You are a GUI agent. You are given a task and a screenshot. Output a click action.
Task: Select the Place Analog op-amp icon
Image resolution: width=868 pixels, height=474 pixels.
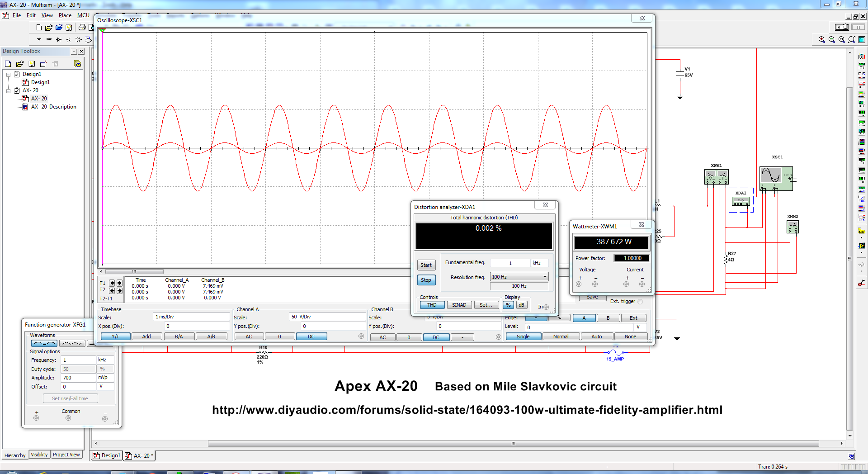coord(78,39)
